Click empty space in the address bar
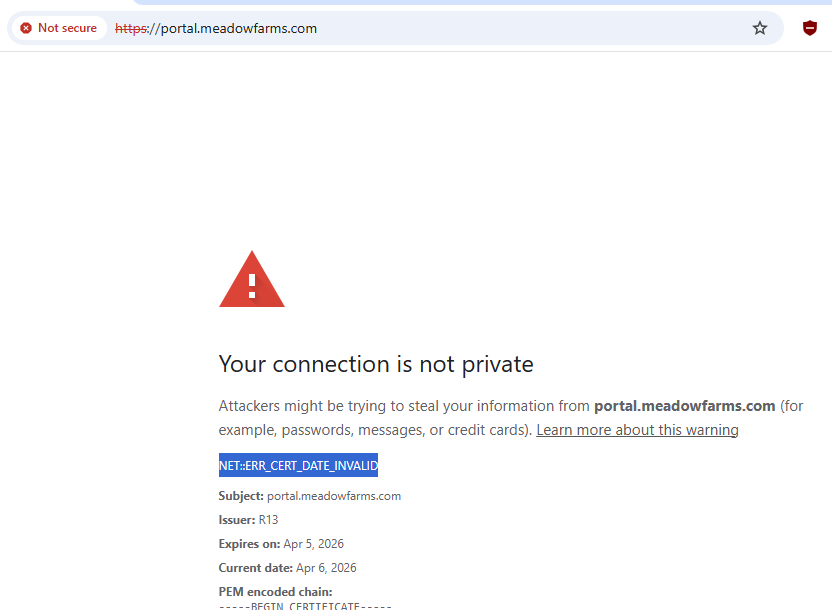The width and height of the screenshot is (832, 610). point(530,28)
